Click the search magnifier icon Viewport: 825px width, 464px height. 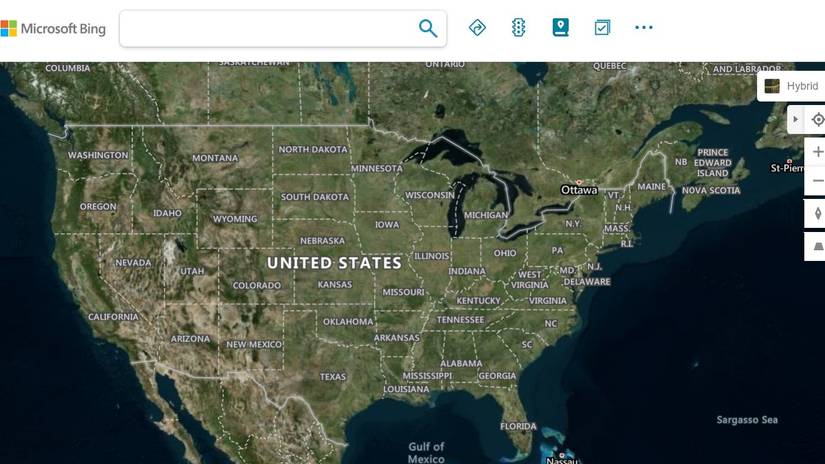coord(428,28)
